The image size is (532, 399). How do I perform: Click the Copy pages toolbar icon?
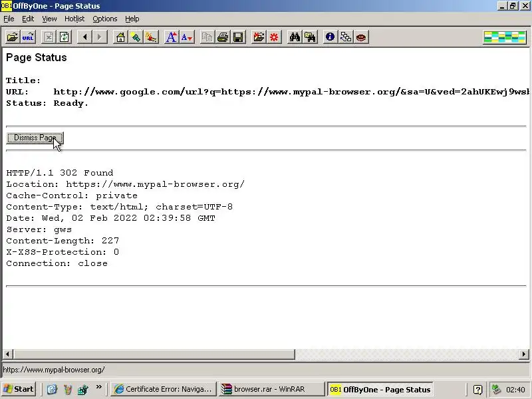click(x=207, y=37)
